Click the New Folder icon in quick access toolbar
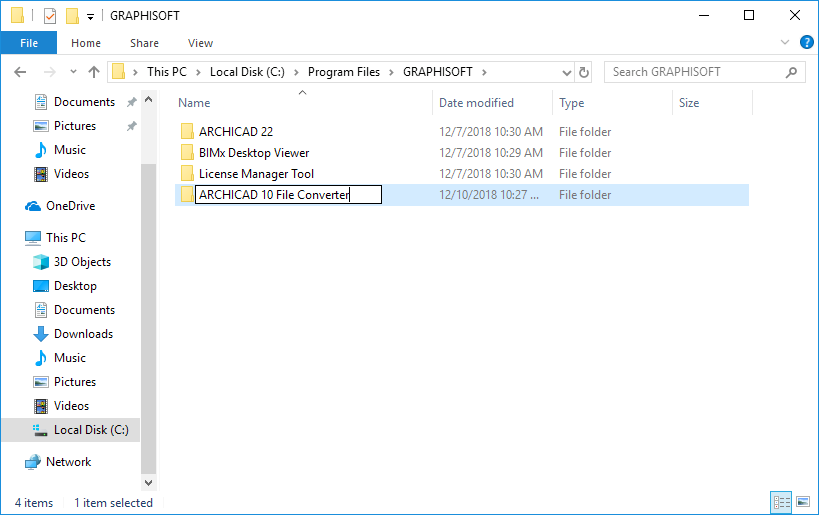Viewport: 819px width, 515px height. 72,16
